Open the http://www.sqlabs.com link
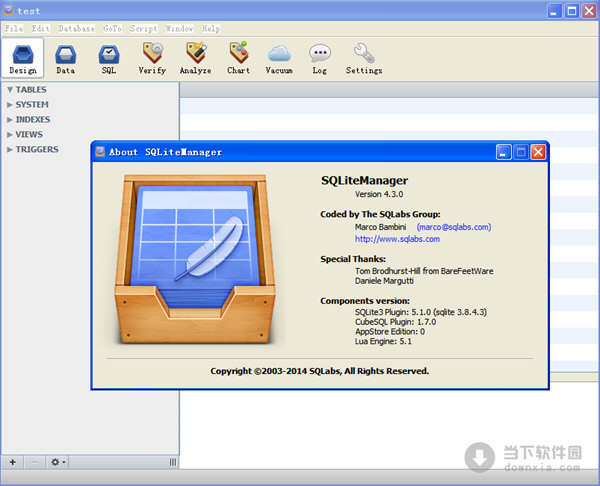The image size is (600, 486). 397,239
